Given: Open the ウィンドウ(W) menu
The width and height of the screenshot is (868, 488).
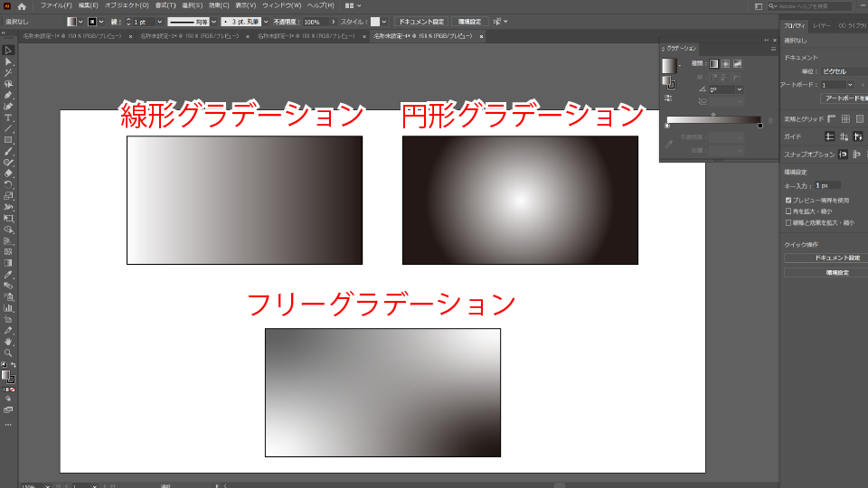Looking at the screenshot, I should point(282,5).
